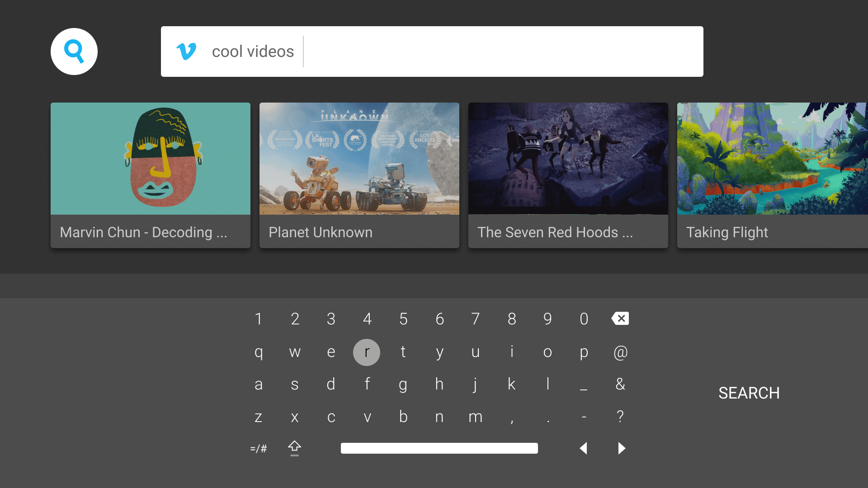Tap the '8' number key
The height and width of the screenshot is (488, 868).
coord(512,319)
